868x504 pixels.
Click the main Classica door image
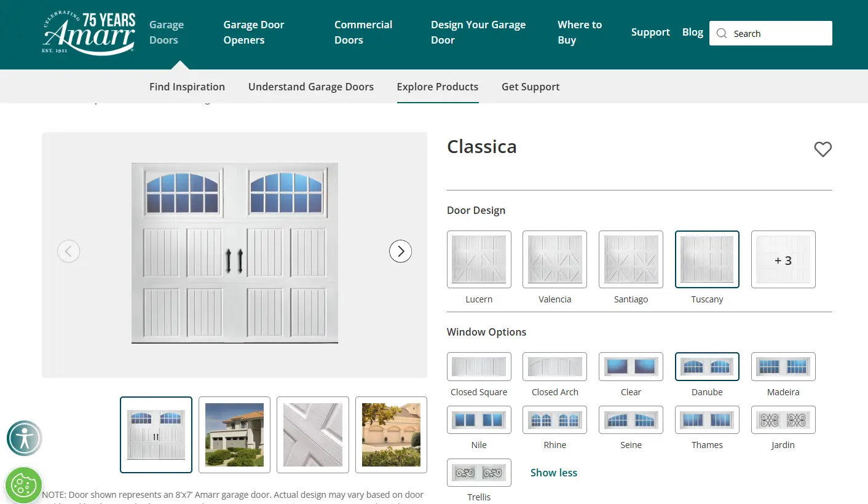coord(235,253)
